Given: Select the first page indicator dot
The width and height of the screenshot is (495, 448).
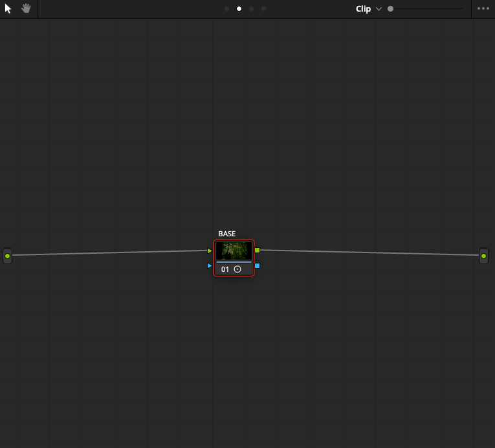Looking at the screenshot, I should pos(226,9).
